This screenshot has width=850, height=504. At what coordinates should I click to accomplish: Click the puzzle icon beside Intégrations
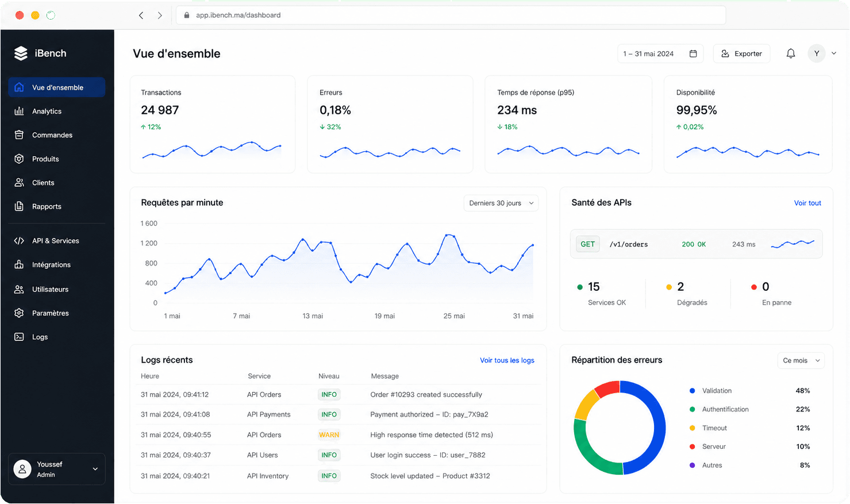19,264
